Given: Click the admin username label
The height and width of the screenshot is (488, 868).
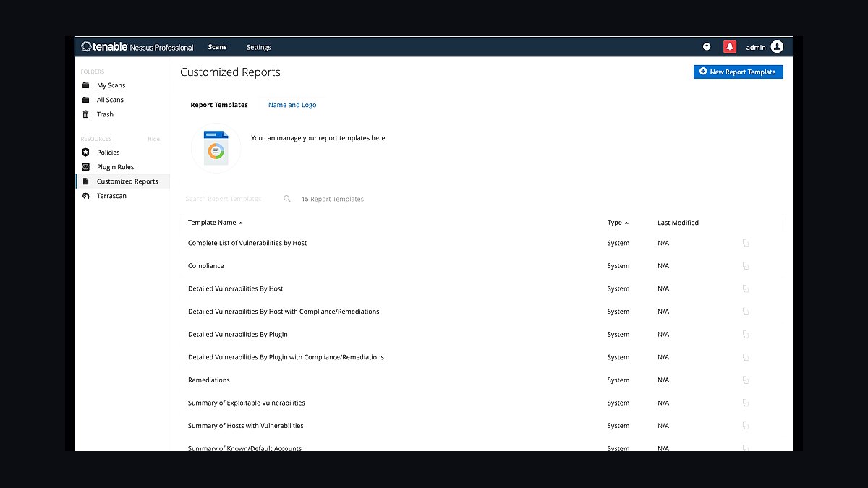Looking at the screenshot, I should (x=756, y=47).
